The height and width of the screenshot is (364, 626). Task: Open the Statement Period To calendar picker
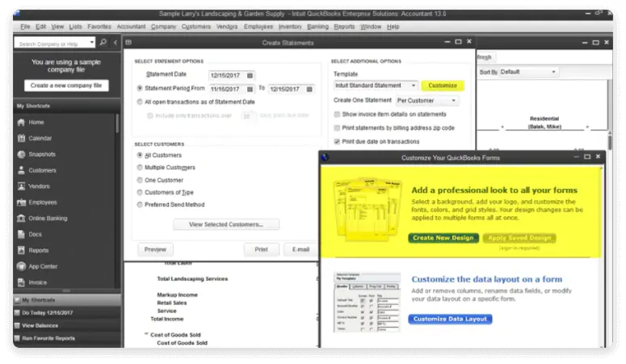pos(309,89)
